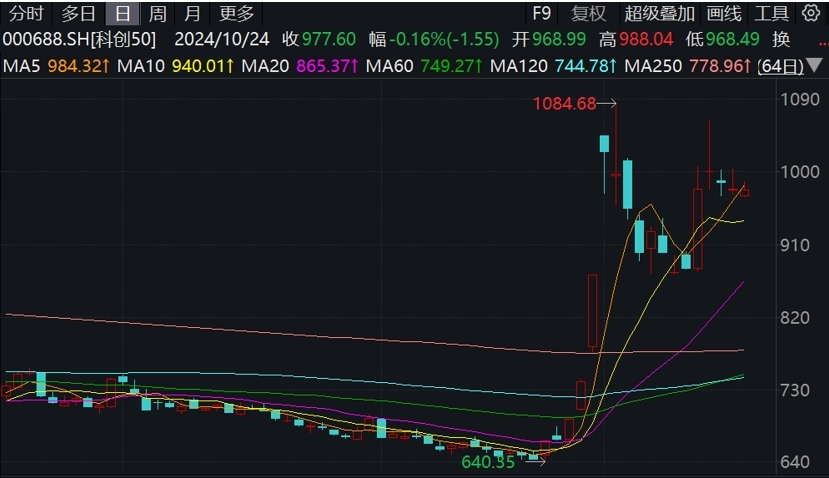Switch to the 分时 intraday tab

pos(27,14)
